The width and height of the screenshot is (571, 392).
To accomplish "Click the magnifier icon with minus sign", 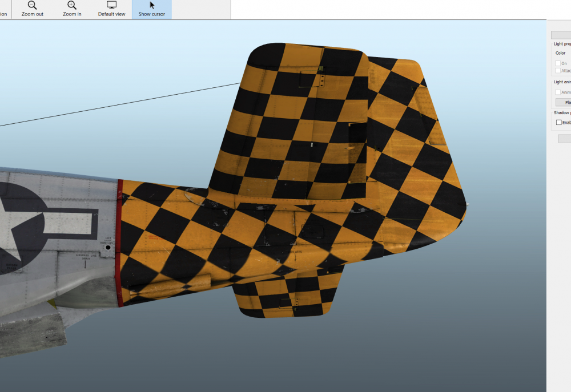I will pyautogui.click(x=32, y=6).
